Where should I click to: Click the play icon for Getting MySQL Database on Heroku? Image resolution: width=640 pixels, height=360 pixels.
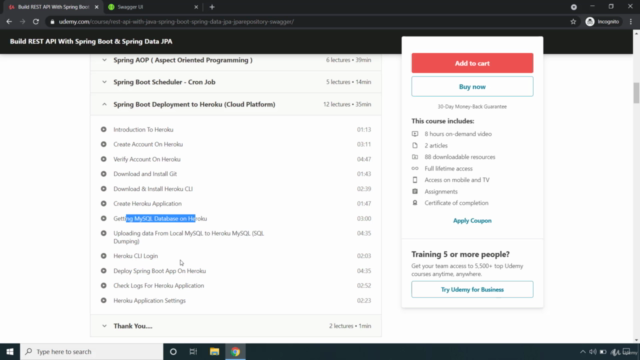click(x=104, y=218)
